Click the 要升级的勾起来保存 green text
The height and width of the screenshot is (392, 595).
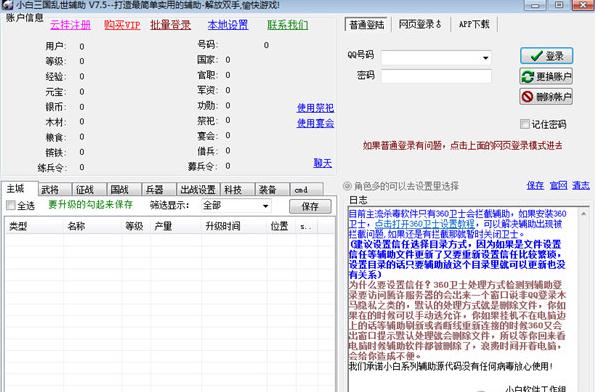[x=90, y=205]
